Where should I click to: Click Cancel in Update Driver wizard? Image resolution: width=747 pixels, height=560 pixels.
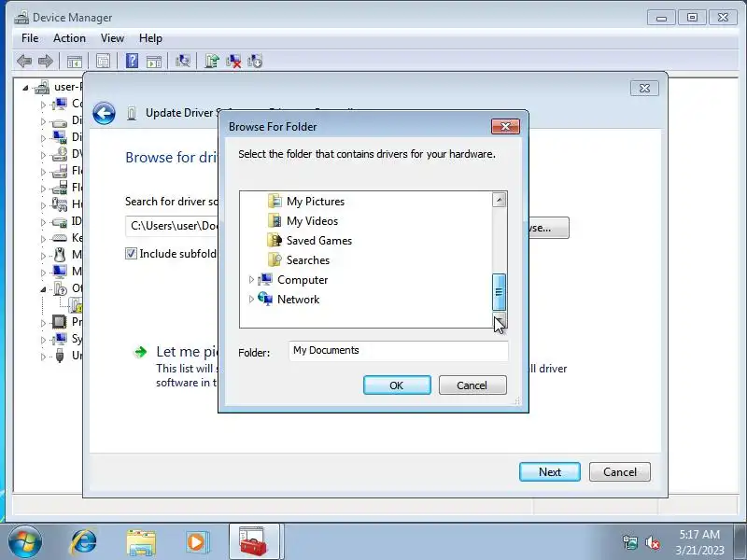click(620, 472)
